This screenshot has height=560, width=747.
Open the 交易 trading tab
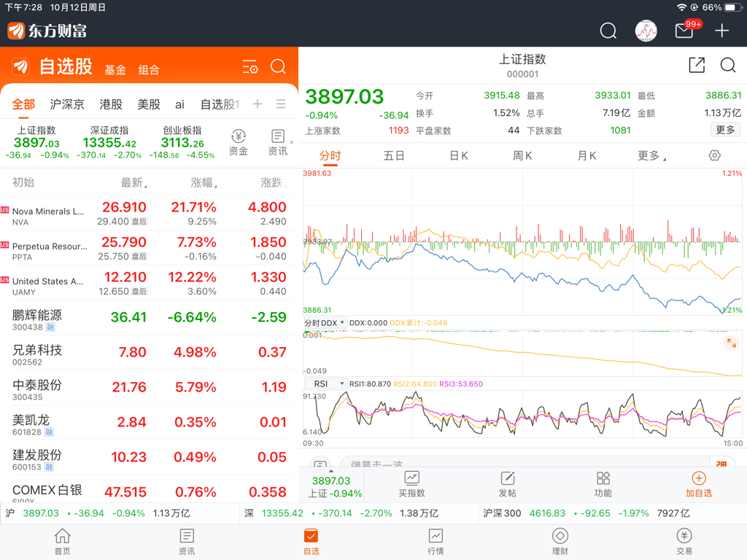(x=684, y=542)
